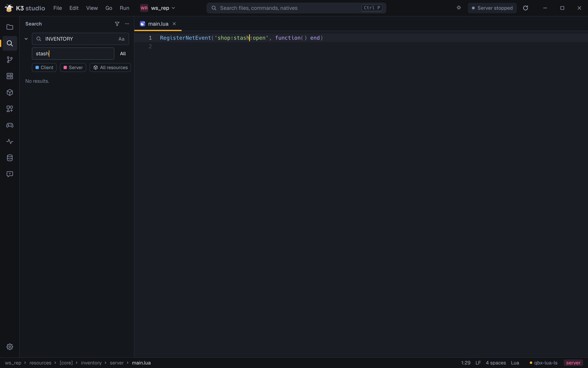Collapse the replace field chevron
Screen dimensions: 588x368
tap(26, 39)
